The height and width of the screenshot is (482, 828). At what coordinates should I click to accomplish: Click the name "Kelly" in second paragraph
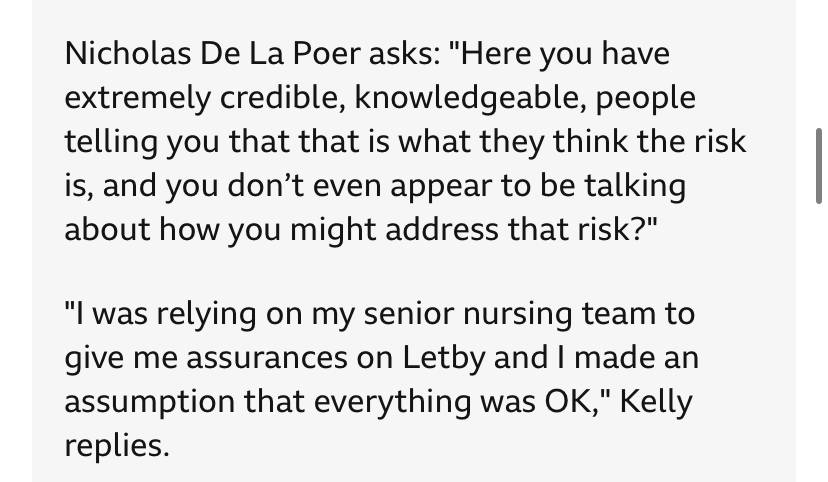pos(655,403)
